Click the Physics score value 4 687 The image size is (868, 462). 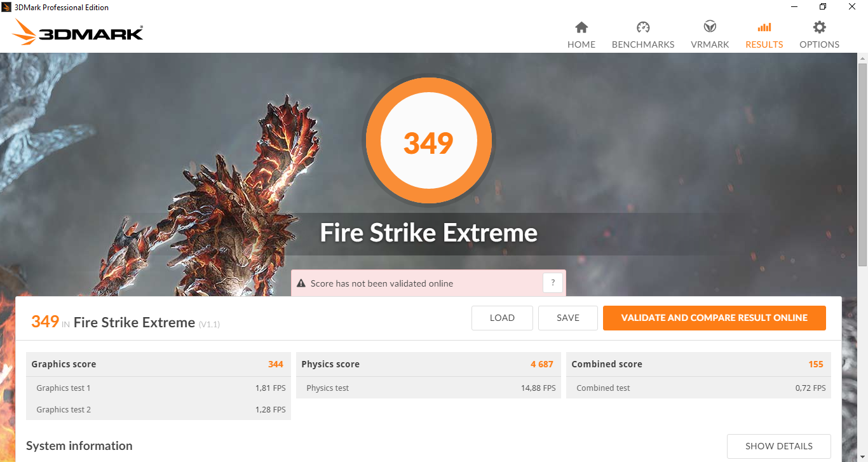click(x=542, y=364)
